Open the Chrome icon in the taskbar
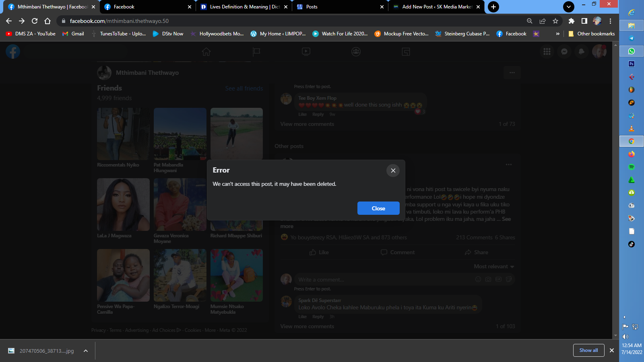Image resolution: width=644 pixels, height=362 pixels. (x=632, y=141)
